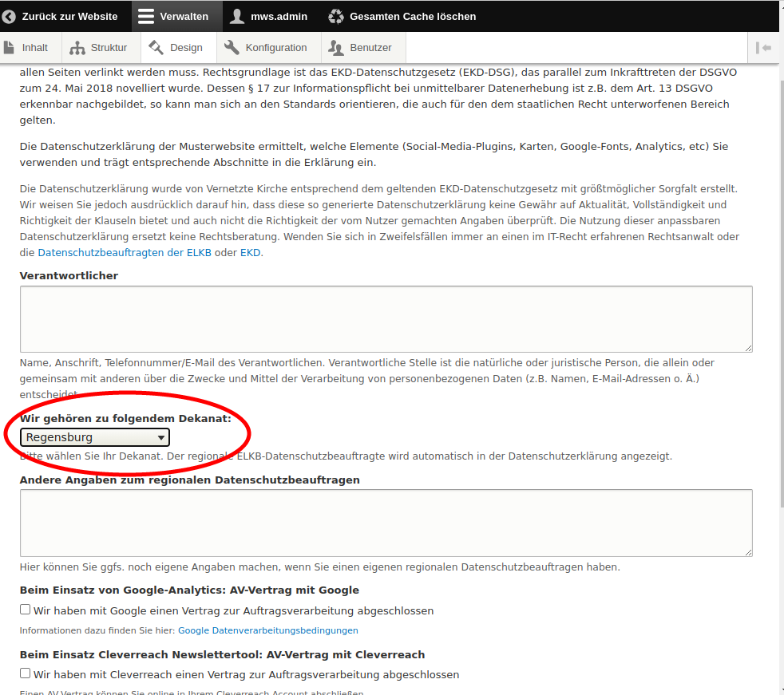
Task: Open the Design tab in admin toolbar
Action: click(178, 48)
